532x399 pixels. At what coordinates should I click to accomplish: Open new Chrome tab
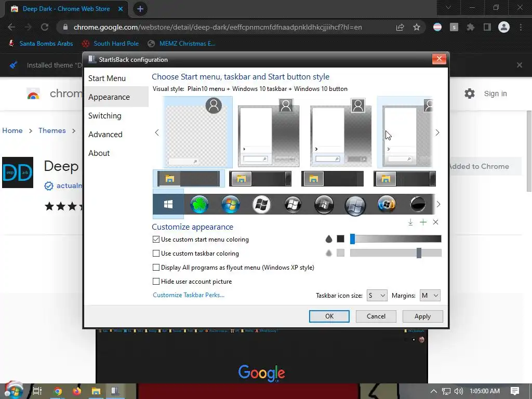(x=140, y=9)
